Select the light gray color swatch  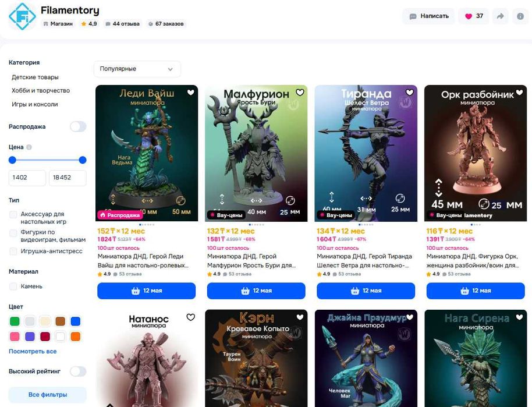tap(30, 321)
